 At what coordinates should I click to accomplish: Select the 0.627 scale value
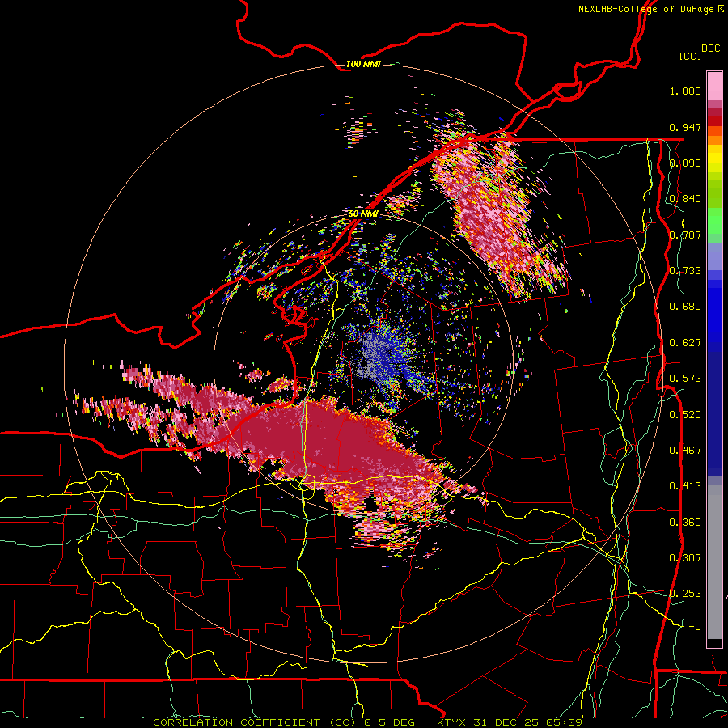685,343
